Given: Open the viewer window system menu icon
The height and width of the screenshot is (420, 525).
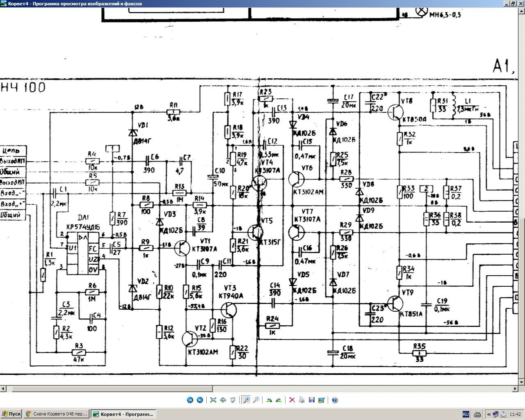Looking at the screenshot, I should [x=4, y=4].
